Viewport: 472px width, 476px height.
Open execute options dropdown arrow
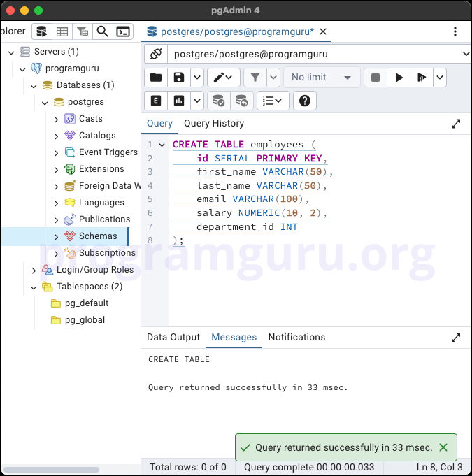[440, 78]
